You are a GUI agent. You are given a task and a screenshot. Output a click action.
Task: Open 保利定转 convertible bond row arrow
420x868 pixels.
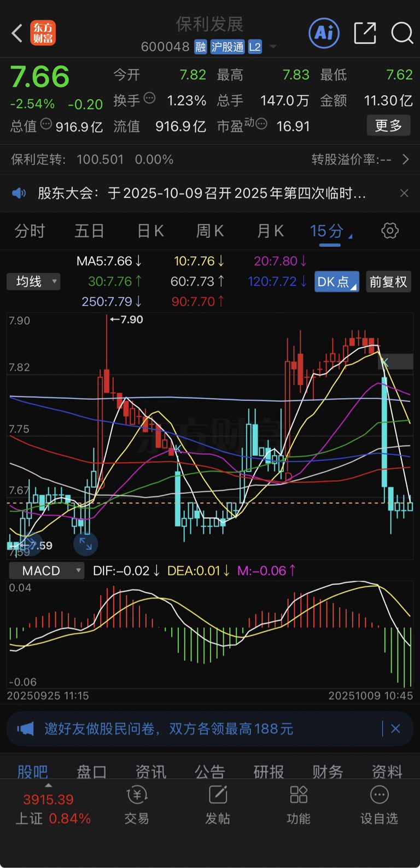point(405,159)
